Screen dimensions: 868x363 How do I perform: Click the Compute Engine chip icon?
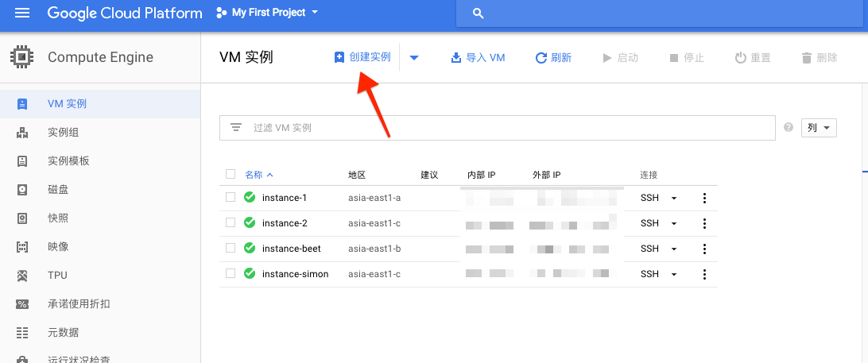(x=22, y=57)
